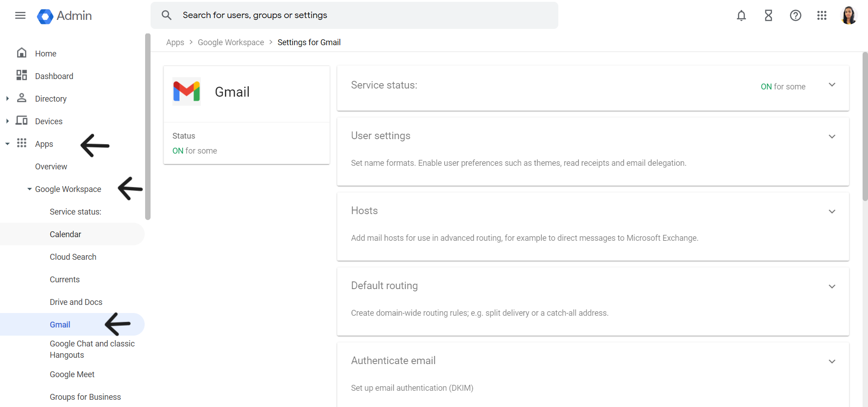Click the Set name formats description text
Screen dimensions: 868x407
[x=519, y=163]
